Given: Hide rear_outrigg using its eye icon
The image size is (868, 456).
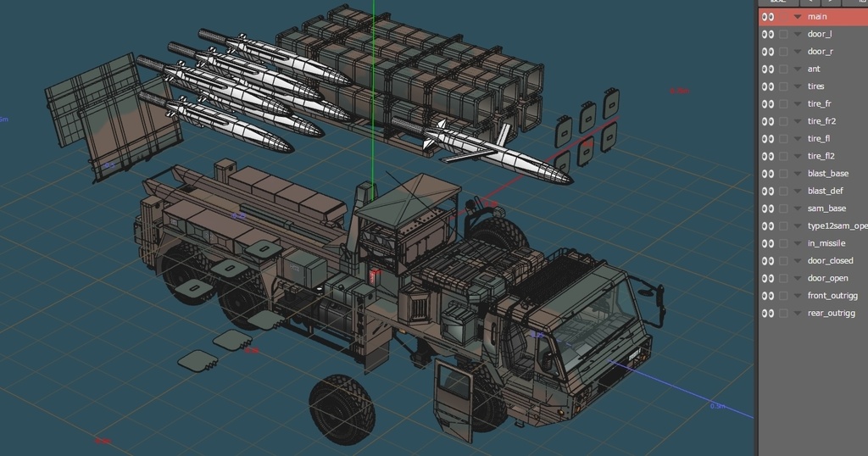Looking at the screenshot, I should [x=768, y=314].
